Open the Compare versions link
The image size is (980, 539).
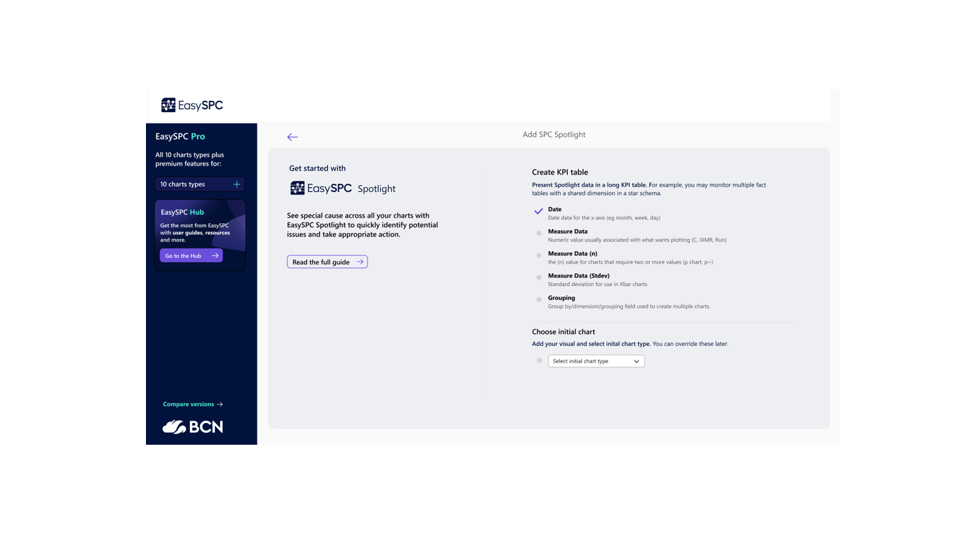(188, 404)
